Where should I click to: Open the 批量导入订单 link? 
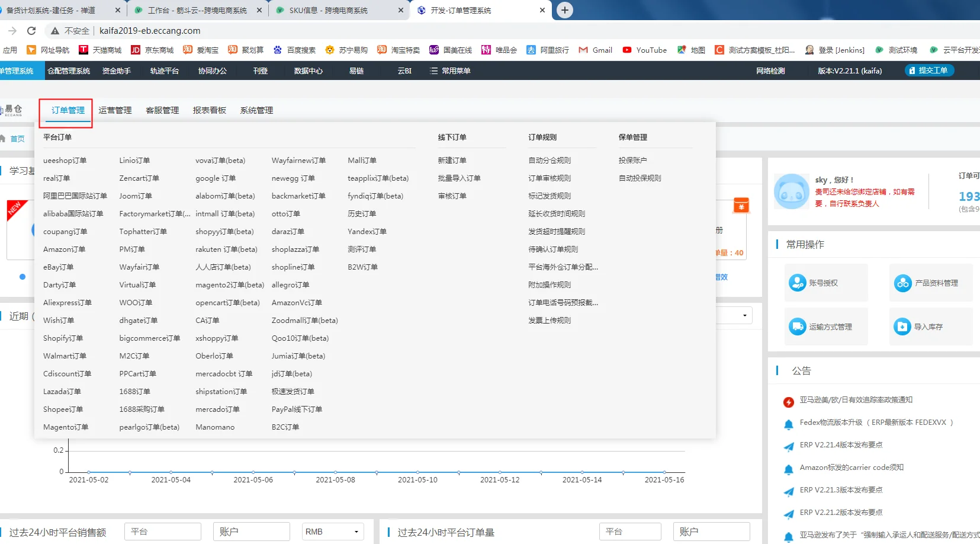[460, 178]
